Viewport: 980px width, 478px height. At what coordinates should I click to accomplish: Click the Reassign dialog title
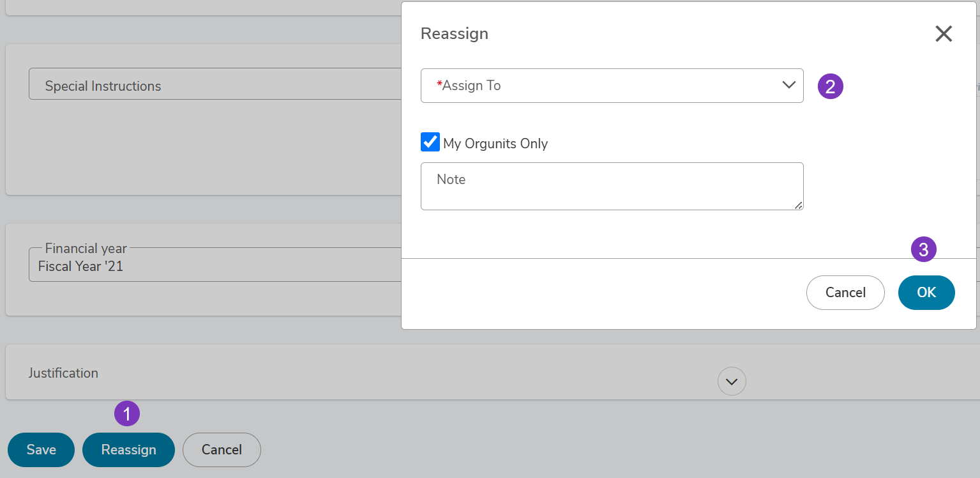(x=455, y=33)
